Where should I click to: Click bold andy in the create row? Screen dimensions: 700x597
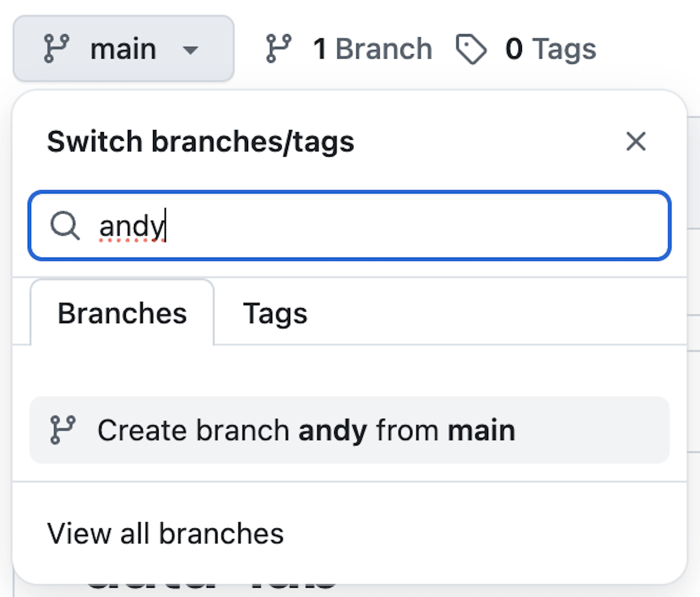[333, 431]
